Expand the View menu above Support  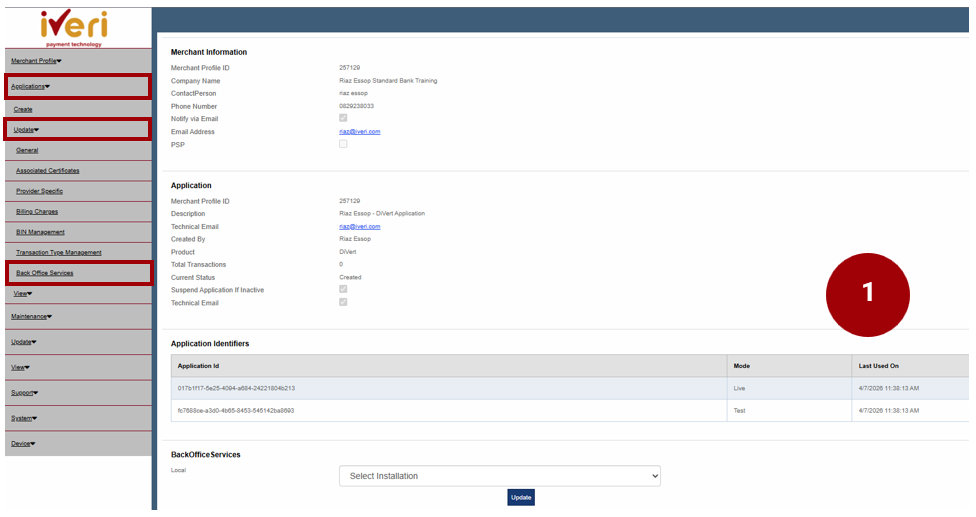pos(20,368)
